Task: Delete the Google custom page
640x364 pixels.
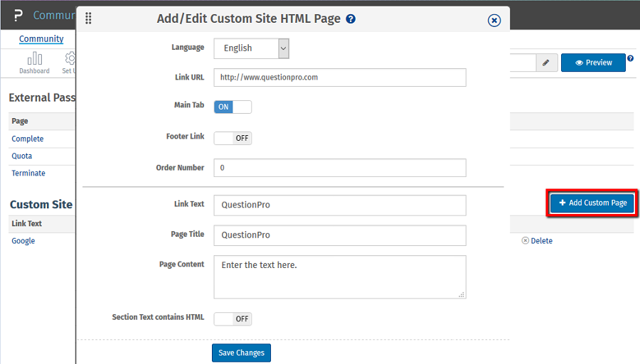Action: 537,241
